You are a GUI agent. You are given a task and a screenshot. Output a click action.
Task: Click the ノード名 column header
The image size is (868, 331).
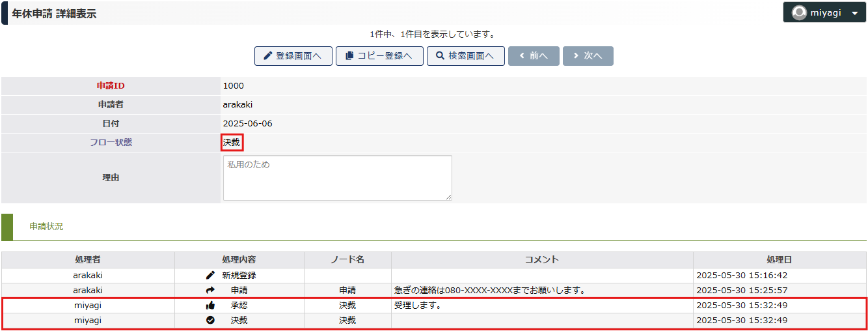pyautogui.click(x=347, y=260)
